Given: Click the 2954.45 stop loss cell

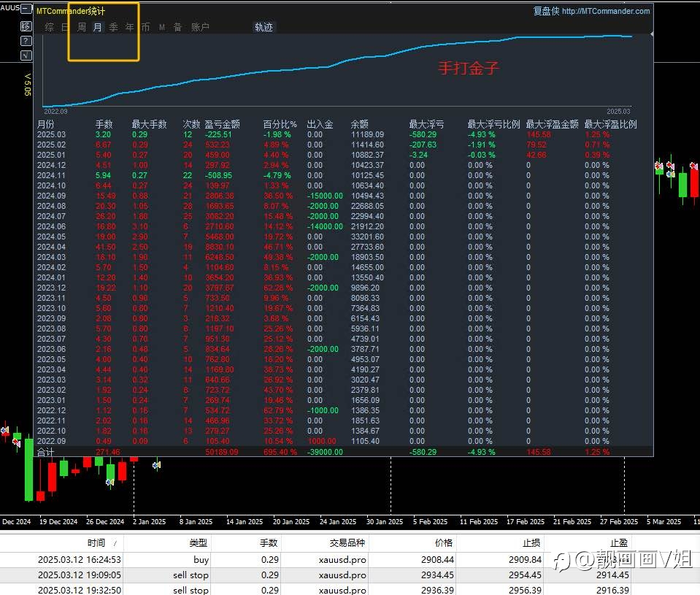Looking at the screenshot, I should [525, 575].
